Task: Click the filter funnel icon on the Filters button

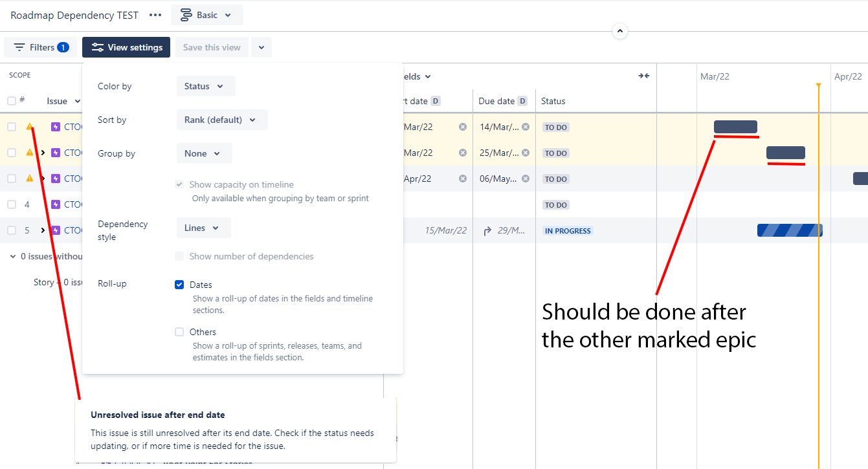Action: 18,47
